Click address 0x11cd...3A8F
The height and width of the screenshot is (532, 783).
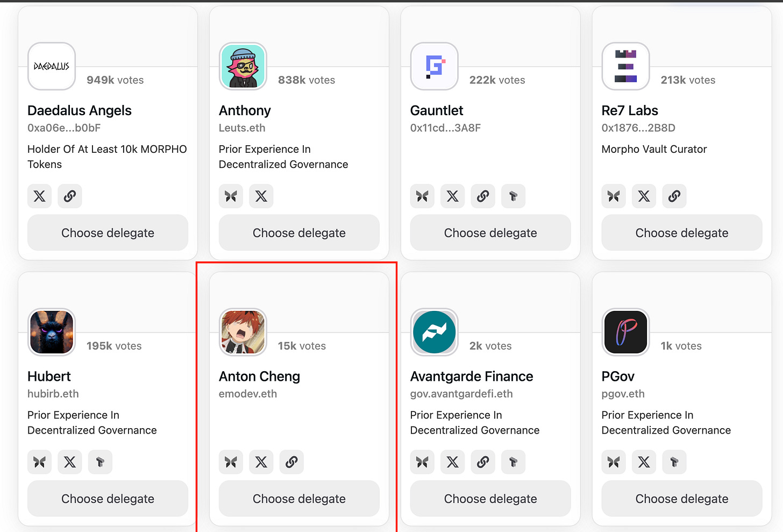tap(445, 128)
